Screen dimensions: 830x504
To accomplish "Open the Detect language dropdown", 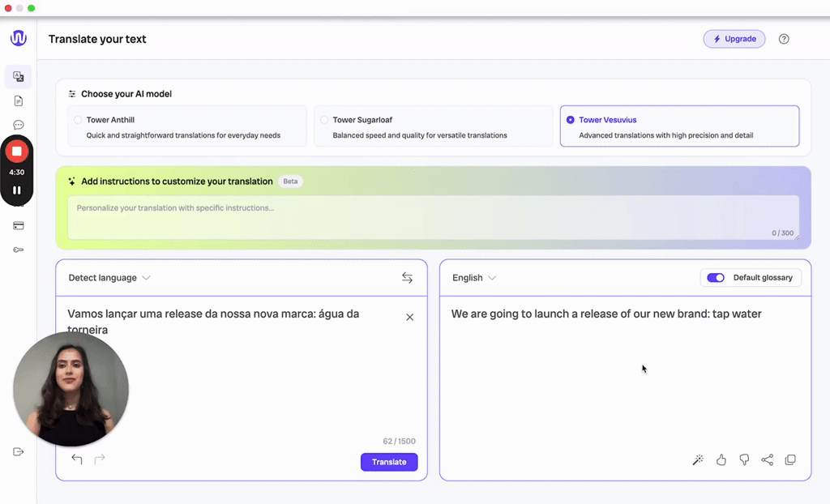I will [109, 278].
